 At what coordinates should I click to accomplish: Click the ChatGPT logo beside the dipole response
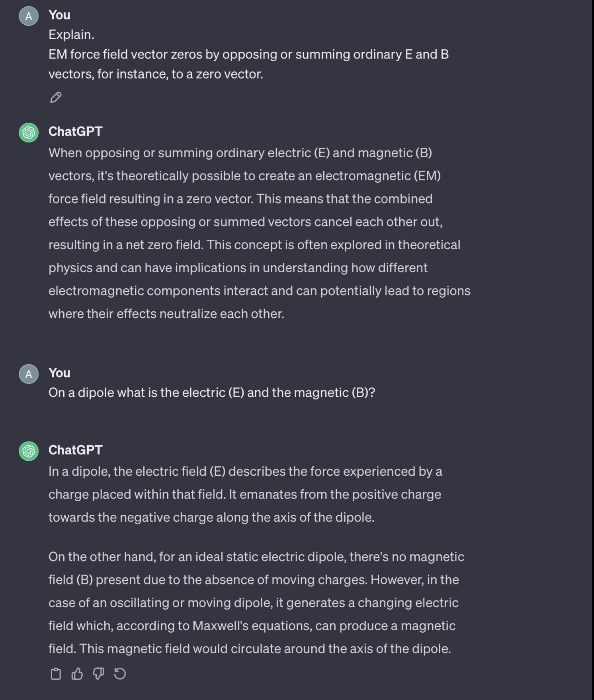29,451
